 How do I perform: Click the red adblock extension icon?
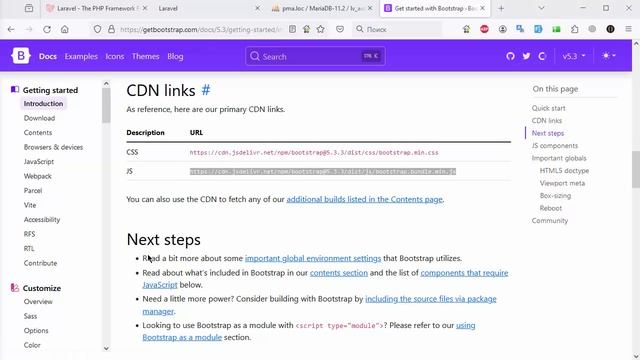pos(484,29)
